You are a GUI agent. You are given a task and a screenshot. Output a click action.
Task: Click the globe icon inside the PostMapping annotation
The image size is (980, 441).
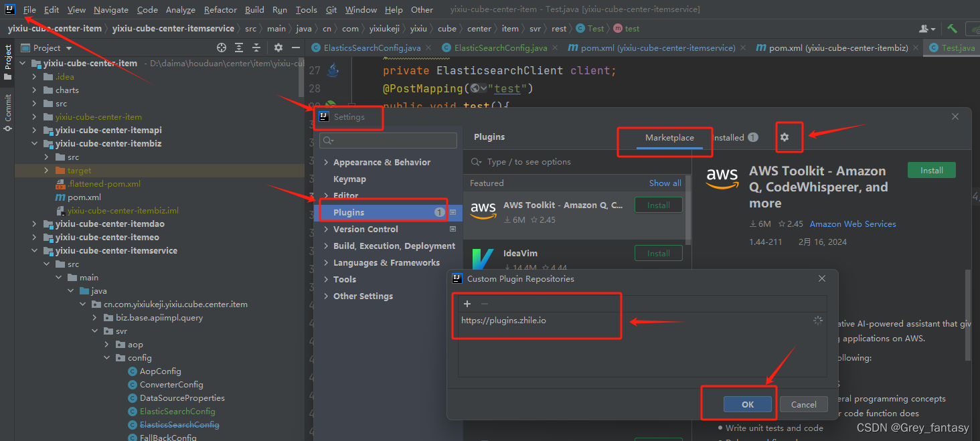click(475, 88)
